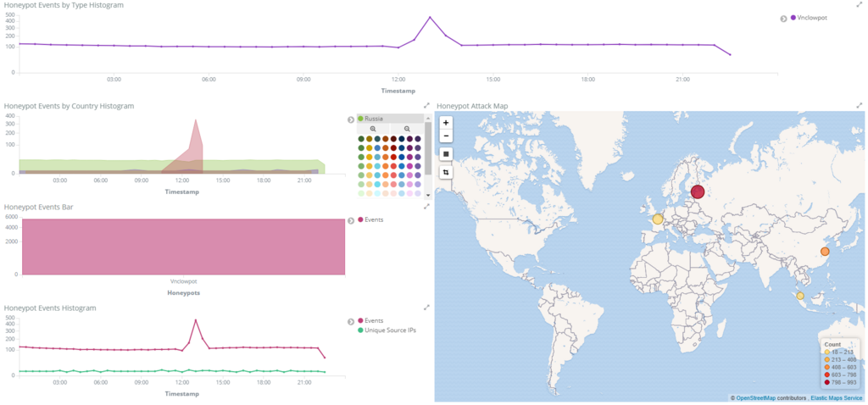Pick the darkest green swatch in the top row
Viewport: 868px width, 405px height.
361,139
